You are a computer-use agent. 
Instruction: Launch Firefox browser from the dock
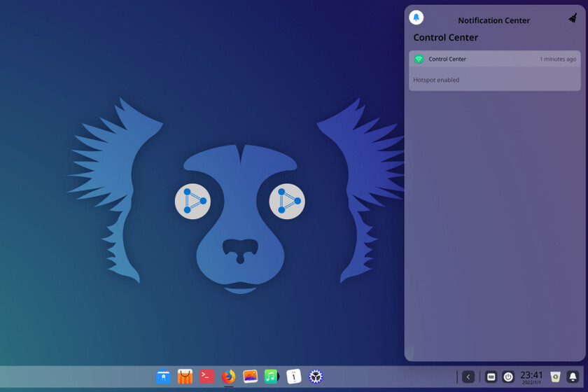(228, 377)
